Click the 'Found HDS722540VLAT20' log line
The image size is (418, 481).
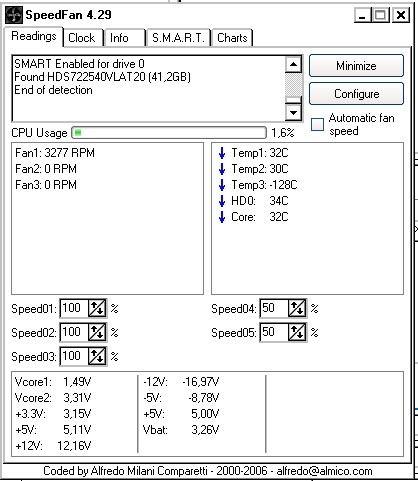pyautogui.click(x=102, y=77)
